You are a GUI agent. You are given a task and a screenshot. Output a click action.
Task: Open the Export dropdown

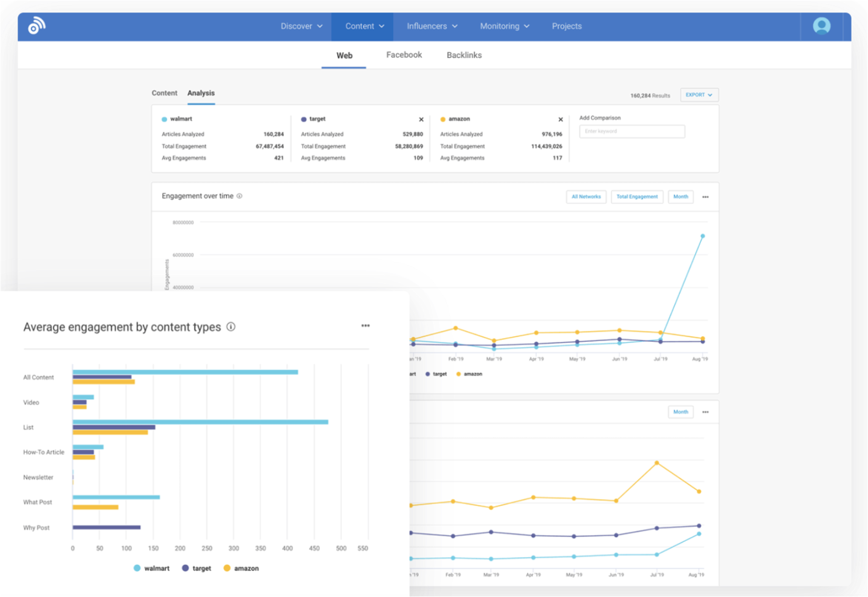[699, 95]
